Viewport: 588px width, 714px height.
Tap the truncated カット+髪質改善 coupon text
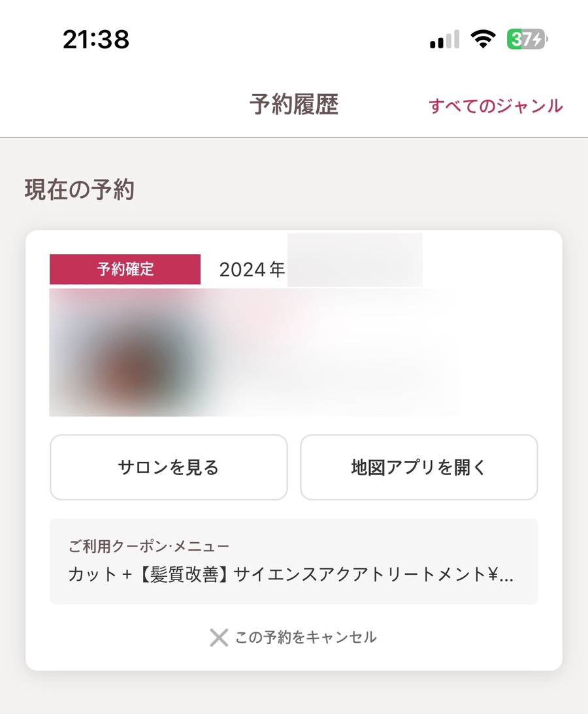coord(291,575)
